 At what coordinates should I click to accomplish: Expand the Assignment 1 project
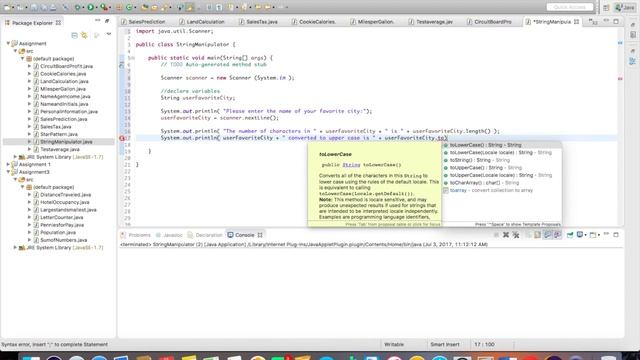pyautogui.click(x=8, y=164)
